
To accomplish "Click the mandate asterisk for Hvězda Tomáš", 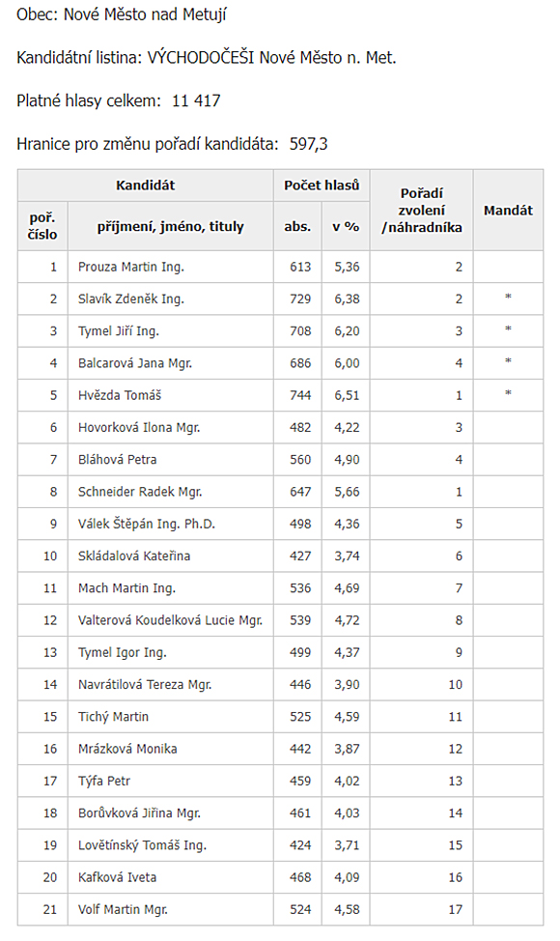I will 508,394.
